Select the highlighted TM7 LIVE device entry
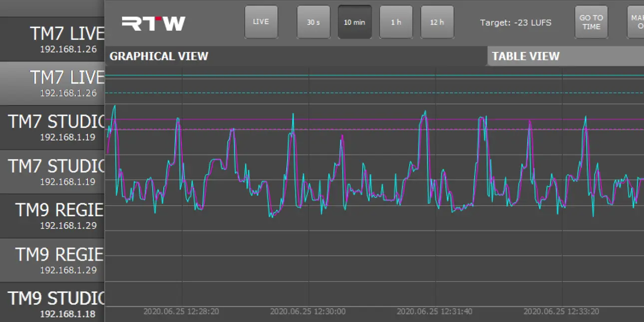This screenshot has height=322, width=644. click(52, 83)
